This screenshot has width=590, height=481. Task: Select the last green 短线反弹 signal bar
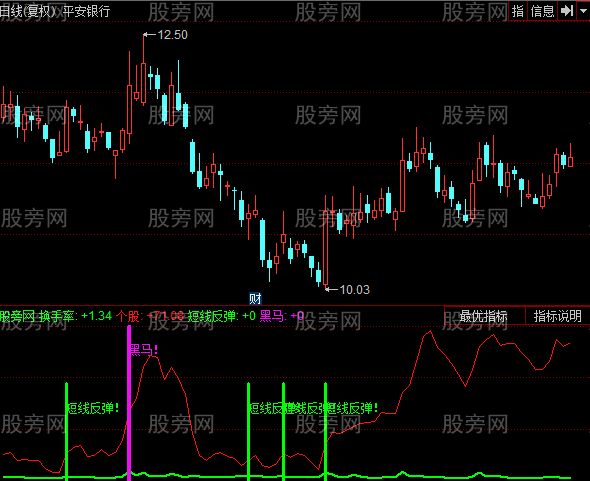325,431
